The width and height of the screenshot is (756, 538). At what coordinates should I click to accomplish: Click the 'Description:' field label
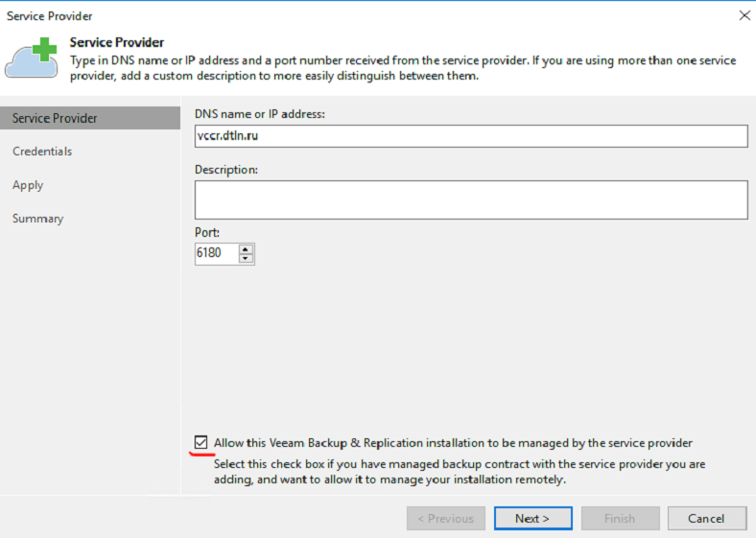point(226,170)
